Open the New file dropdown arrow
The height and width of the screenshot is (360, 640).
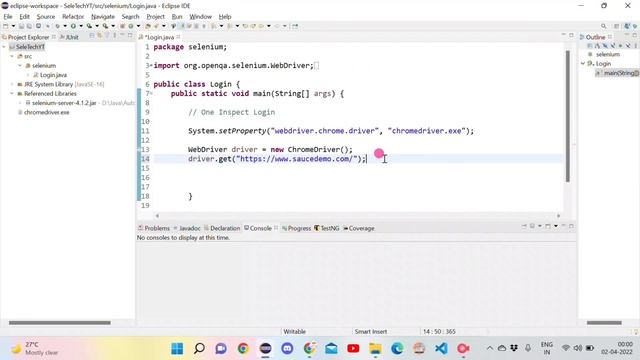coord(13,26)
